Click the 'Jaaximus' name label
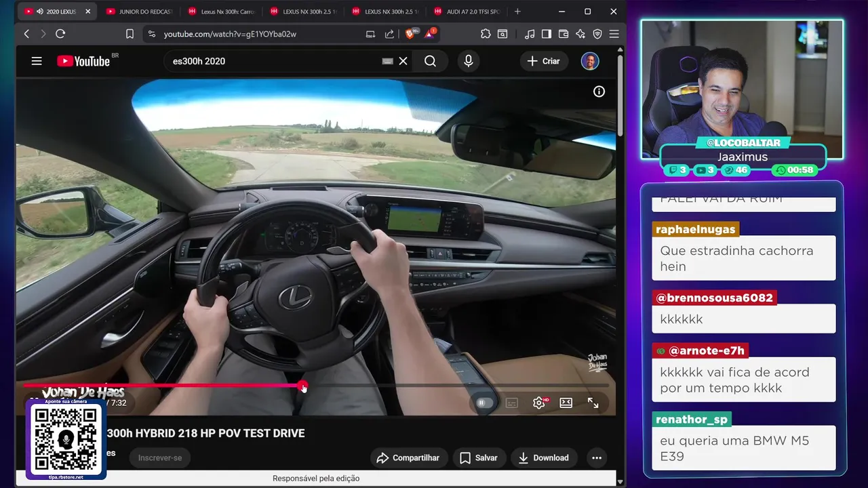The width and height of the screenshot is (868, 488). (743, 157)
